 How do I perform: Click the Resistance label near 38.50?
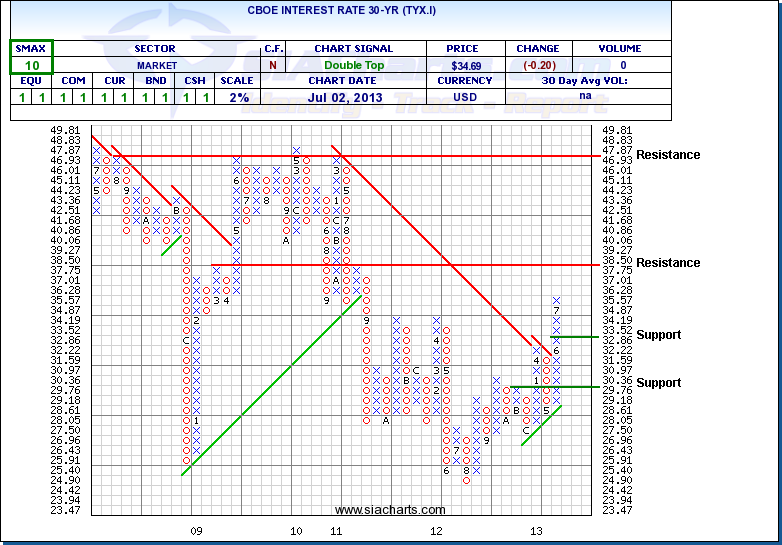pos(668,263)
